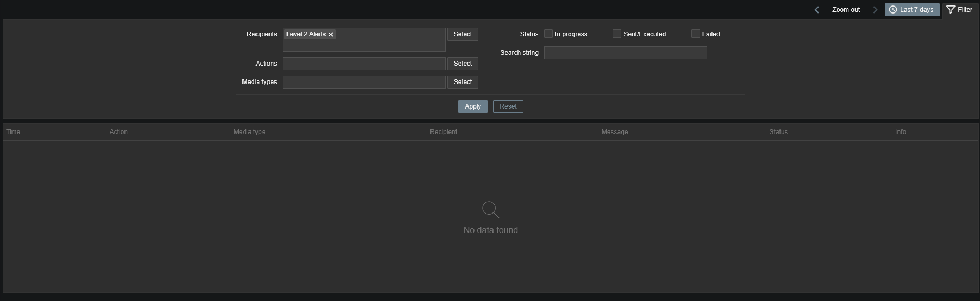Click into the Actions input field
The image size is (980, 301).
pos(364,64)
